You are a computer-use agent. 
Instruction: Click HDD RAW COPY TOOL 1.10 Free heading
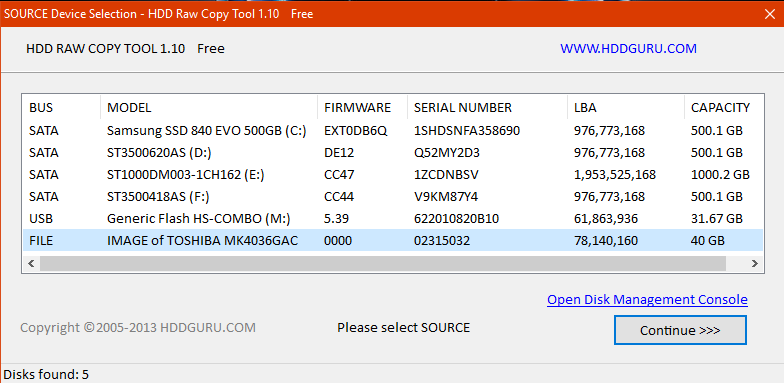pyautogui.click(x=125, y=48)
